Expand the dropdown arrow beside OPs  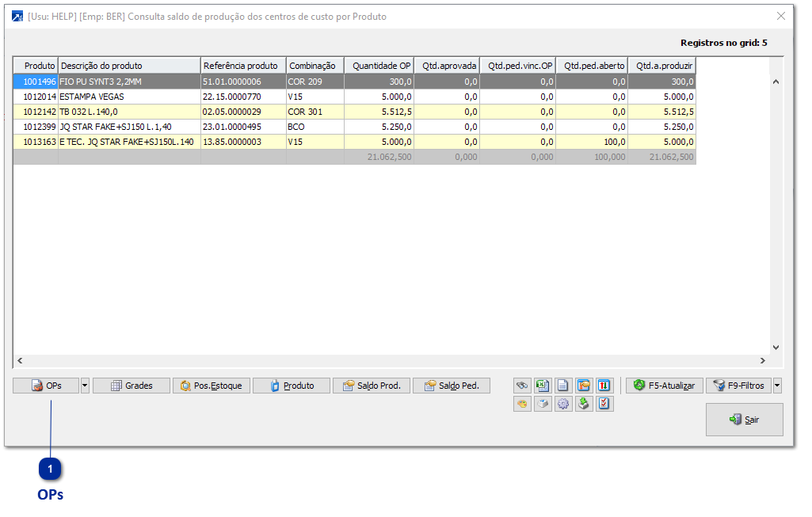[85, 386]
